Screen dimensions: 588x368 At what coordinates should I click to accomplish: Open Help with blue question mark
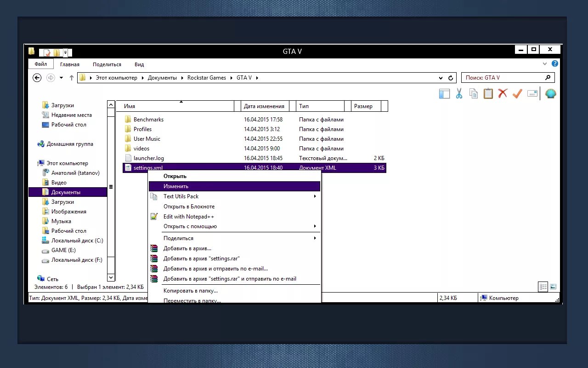(555, 64)
